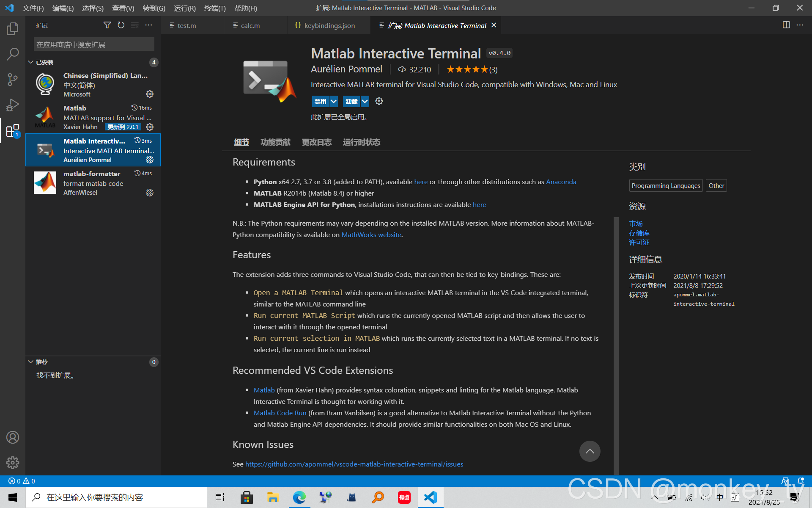Image resolution: width=812 pixels, height=508 pixels.
Task: Click the Split Editor icon
Action: [x=786, y=25]
